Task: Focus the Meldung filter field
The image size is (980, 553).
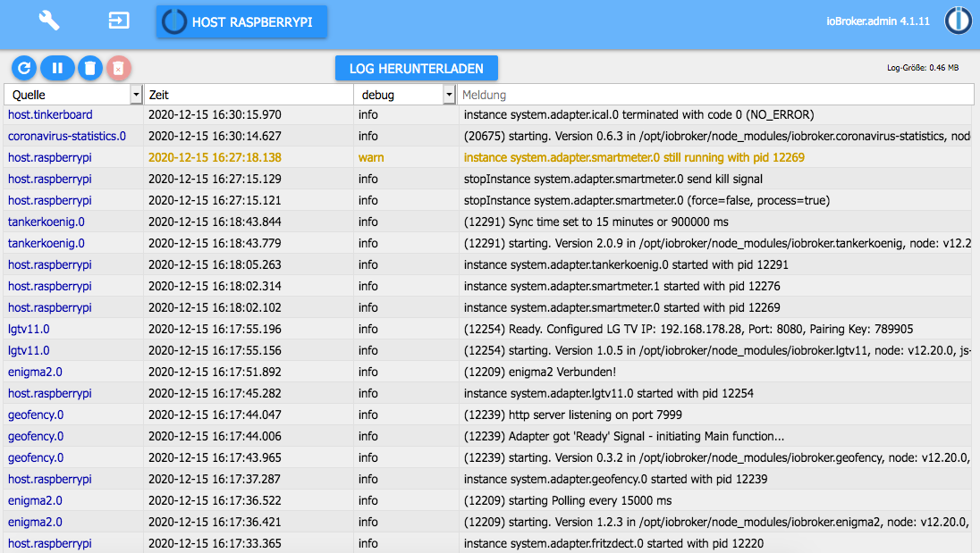Action: point(715,95)
